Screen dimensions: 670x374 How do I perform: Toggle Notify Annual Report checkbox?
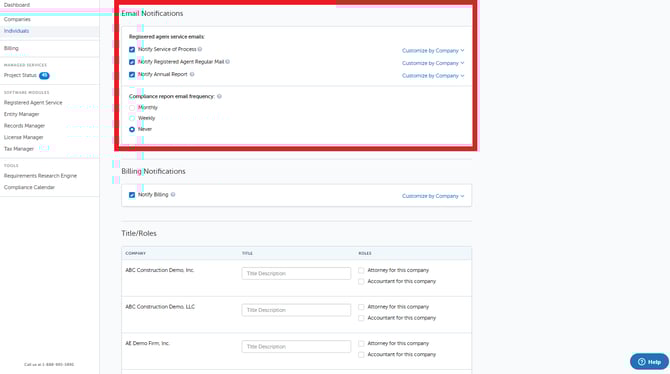coord(132,74)
